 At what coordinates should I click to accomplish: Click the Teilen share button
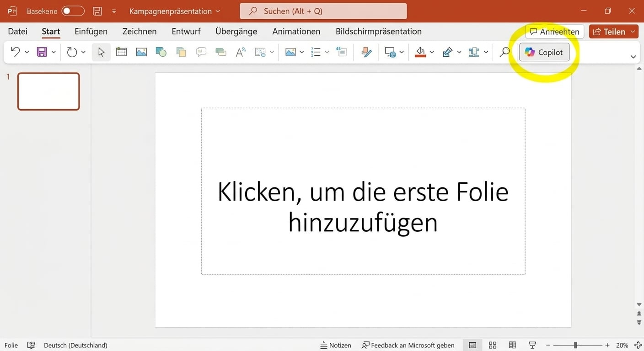tap(614, 32)
